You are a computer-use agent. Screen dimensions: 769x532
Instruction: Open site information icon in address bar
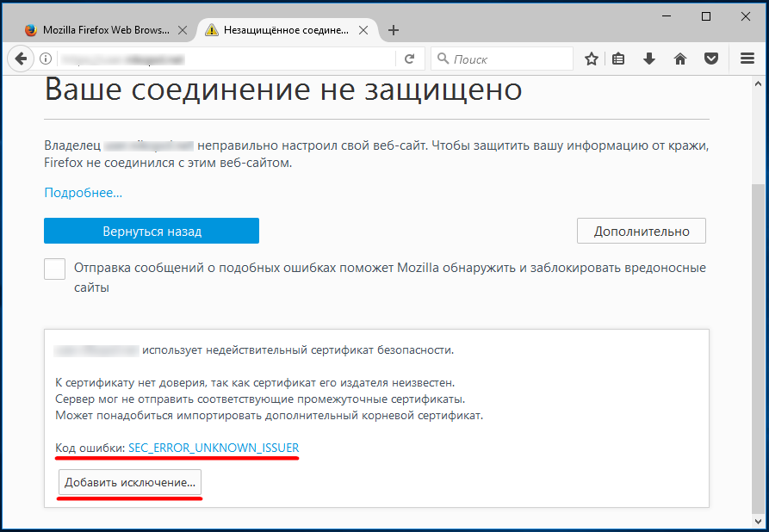(46, 59)
